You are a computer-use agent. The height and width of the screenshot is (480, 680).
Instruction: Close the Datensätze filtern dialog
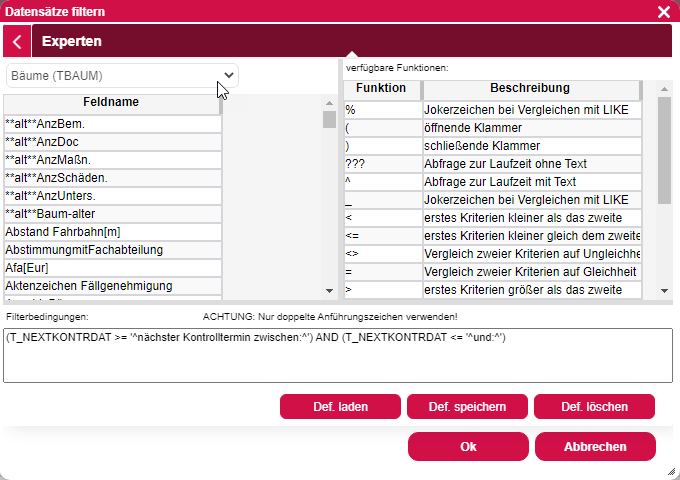coord(663,12)
